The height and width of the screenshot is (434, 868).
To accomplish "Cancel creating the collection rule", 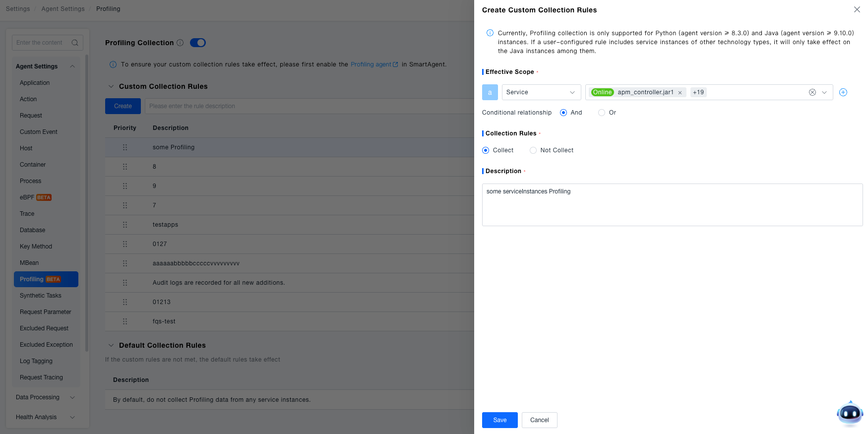I will point(540,420).
